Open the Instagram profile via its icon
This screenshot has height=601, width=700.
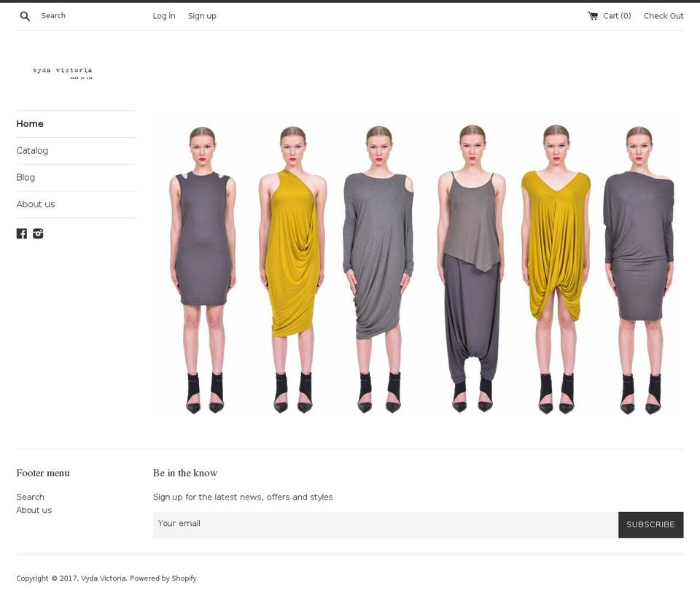[x=37, y=233]
